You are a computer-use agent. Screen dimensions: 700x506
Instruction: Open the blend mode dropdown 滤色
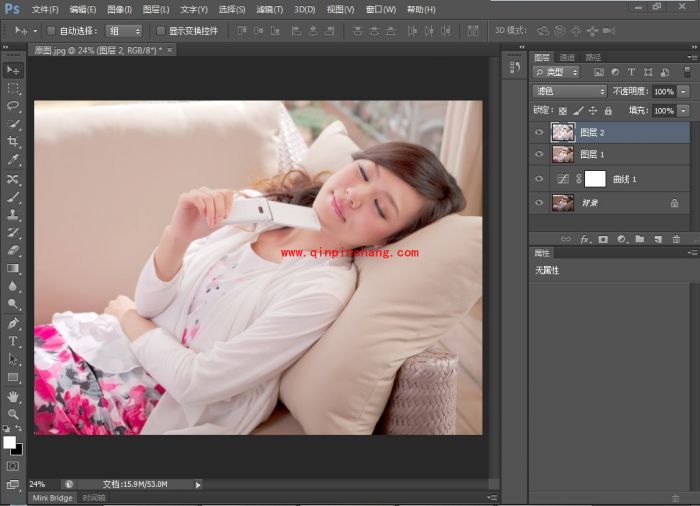(570, 91)
